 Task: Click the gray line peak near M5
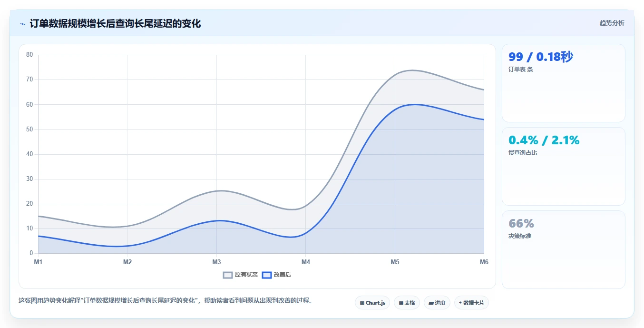412,70
